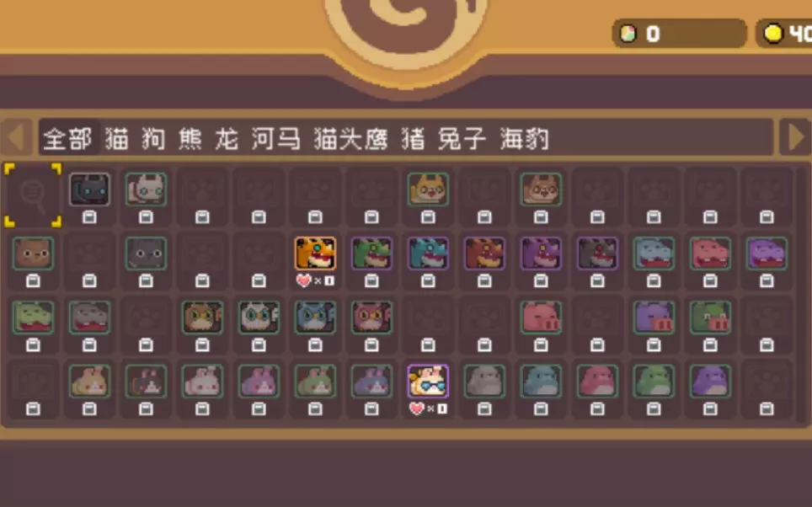Pick the cat wearing blue sunglasses
This screenshot has height=507, width=812.
tap(428, 381)
